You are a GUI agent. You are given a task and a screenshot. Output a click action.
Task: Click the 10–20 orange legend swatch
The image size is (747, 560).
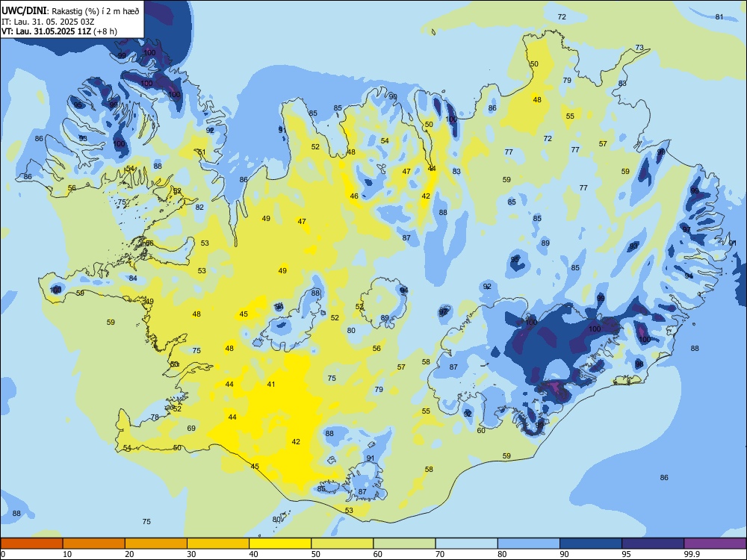click(94, 544)
